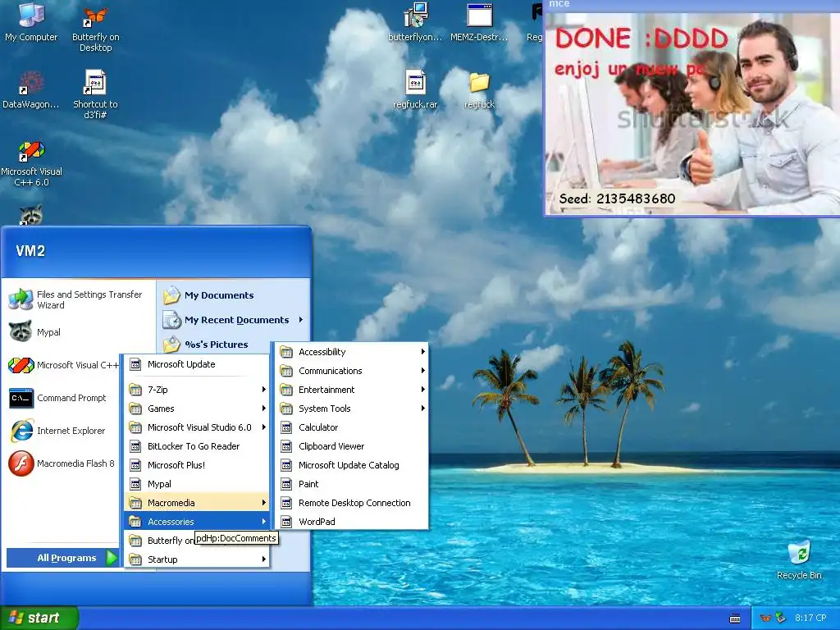This screenshot has height=630, width=840.
Task: Select Accessories in All Programs
Action: point(197,521)
